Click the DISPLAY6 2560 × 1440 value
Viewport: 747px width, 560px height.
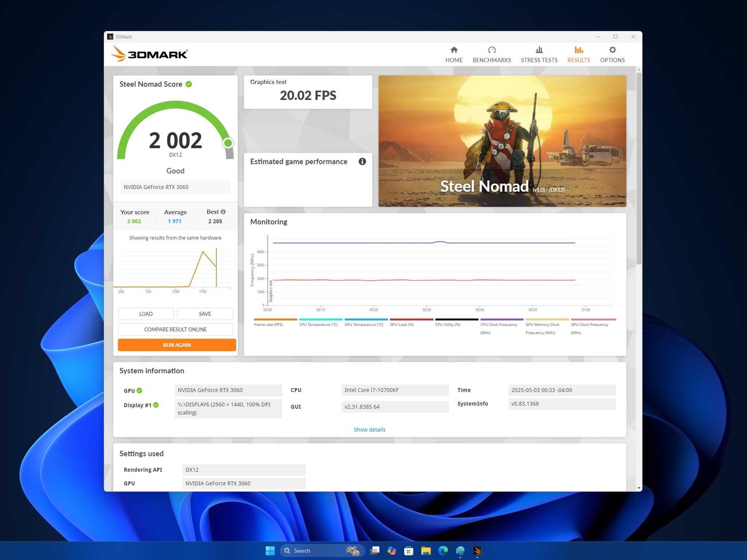point(228,408)
